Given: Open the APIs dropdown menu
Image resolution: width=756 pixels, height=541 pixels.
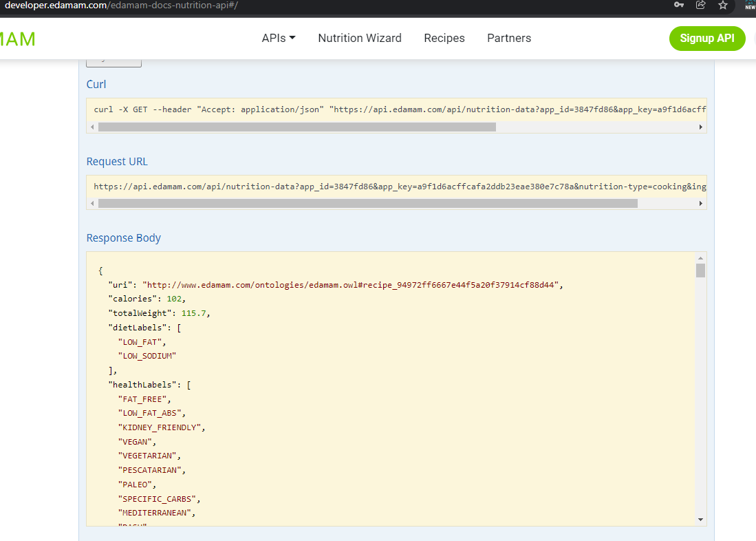Looking at the screenshot, I should 278,38.
